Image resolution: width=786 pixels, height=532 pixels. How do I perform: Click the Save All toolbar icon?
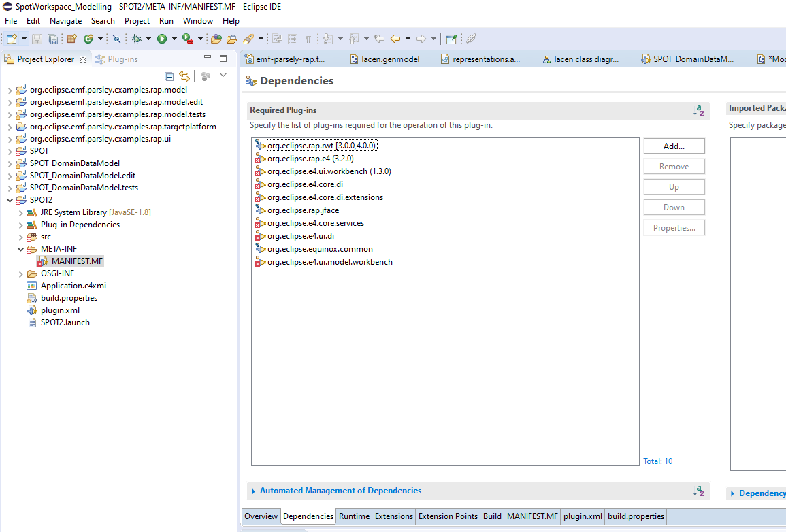tap(52, 39)
